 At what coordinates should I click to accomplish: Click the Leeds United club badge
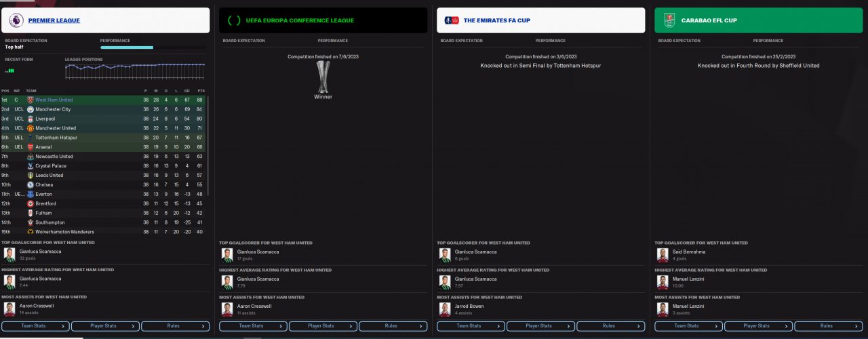[x=30, y=175]
